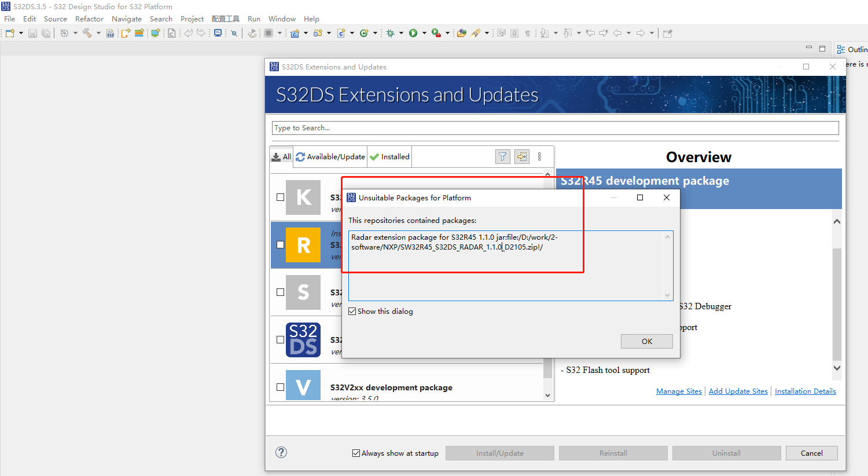Switch to the Available/Update tab
This screenshot has width=868, height=476.
pos(330,156)
